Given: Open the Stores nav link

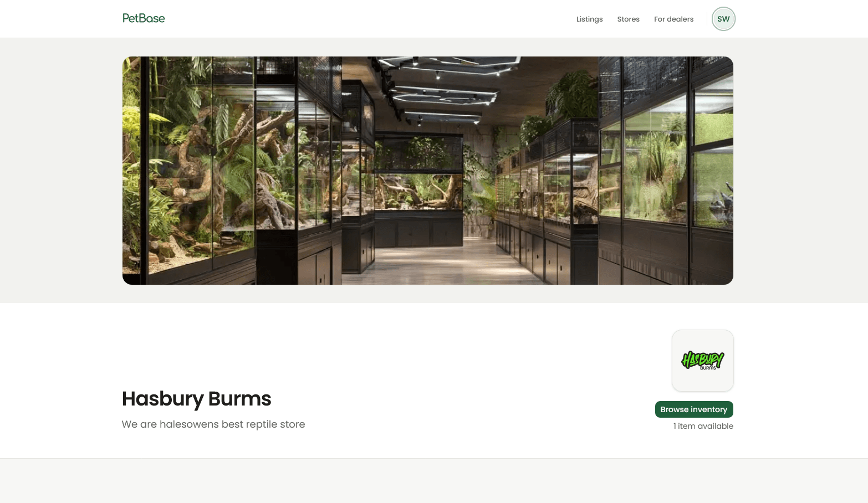Looking at the screenshot, I should tap(628, 19).
